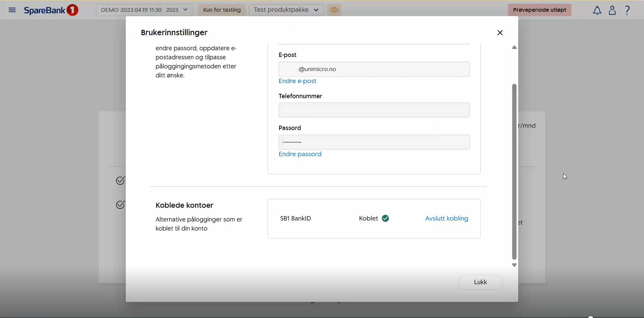The image size is (644, 318).
Task: Click into the Telefonnummer input field
Action: pos(374,110)
